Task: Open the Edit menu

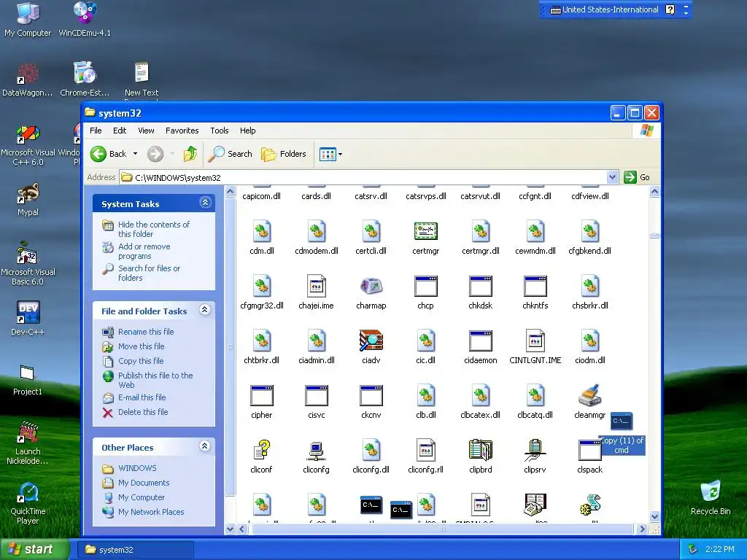Action: coord(120,131)
